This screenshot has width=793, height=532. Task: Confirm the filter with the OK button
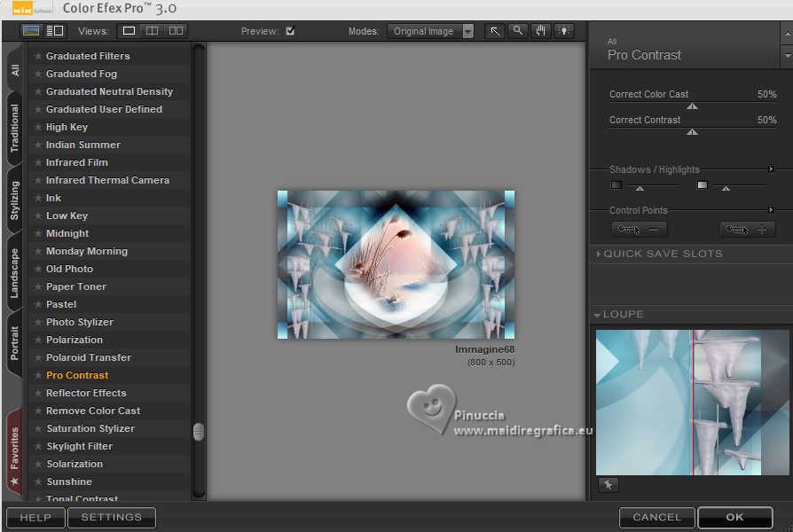734,517
